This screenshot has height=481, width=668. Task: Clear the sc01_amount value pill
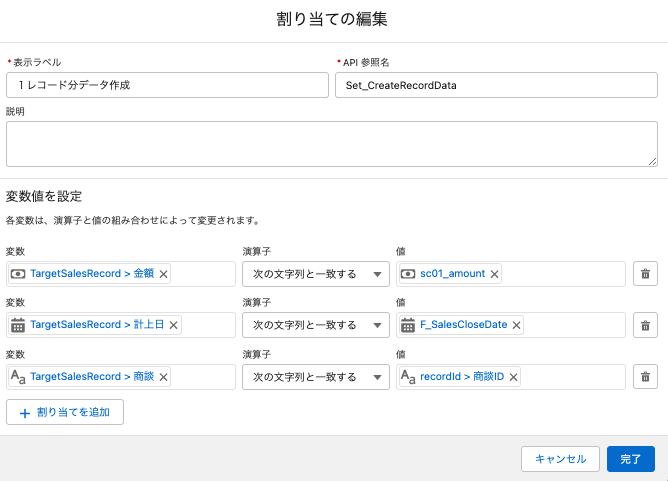click(x=494, y=274)
